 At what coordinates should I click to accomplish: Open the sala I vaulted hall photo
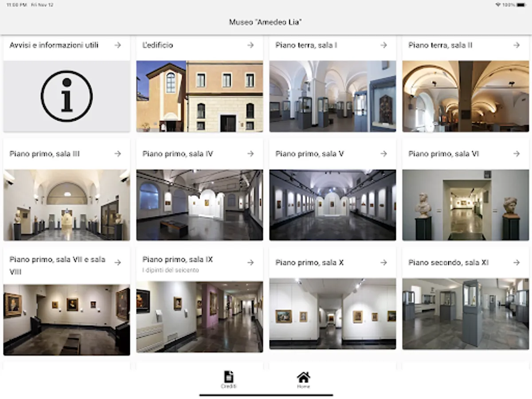(x=332, y=96)
